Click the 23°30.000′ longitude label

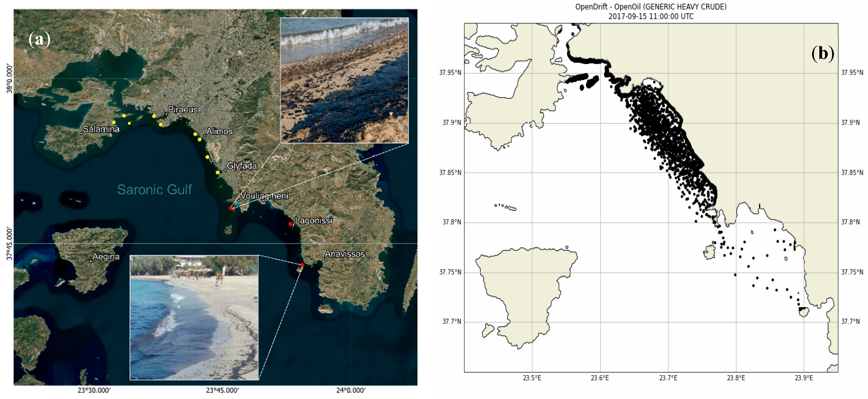point(94,391)
